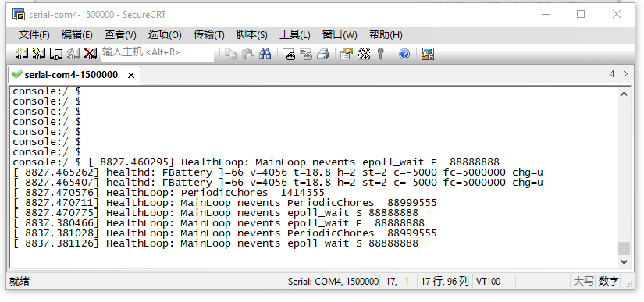Open the 窗口(W) menu
The height and width of the screenshot is (302, 644).
(340, 35)
